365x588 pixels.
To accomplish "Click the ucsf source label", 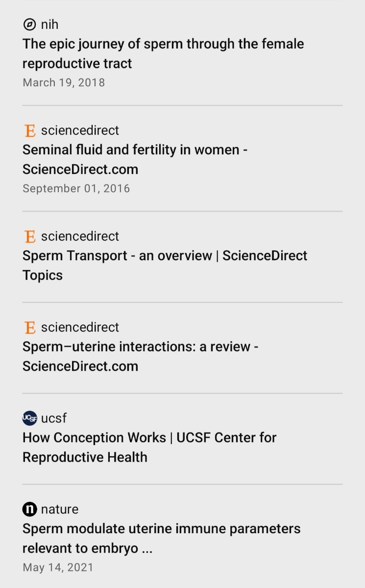I will tap(53, 418).
